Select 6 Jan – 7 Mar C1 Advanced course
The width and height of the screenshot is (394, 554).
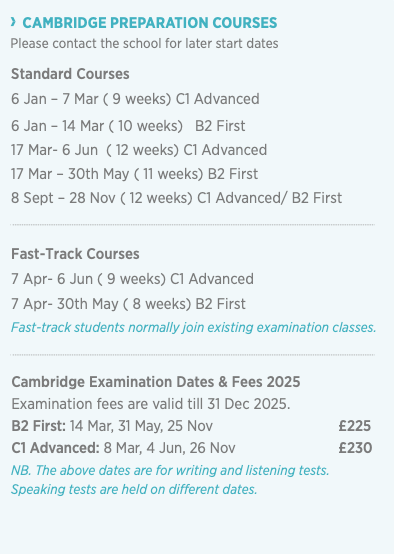[135, 99]
